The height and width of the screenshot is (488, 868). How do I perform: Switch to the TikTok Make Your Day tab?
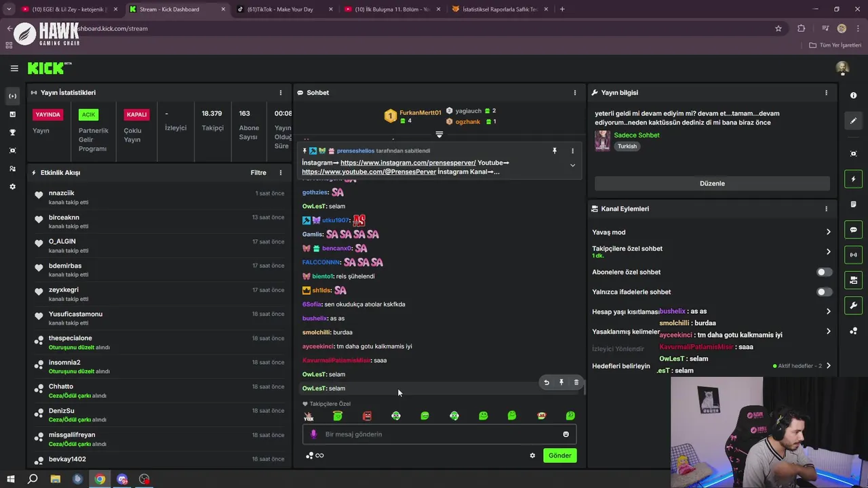(x=284, y=9)
